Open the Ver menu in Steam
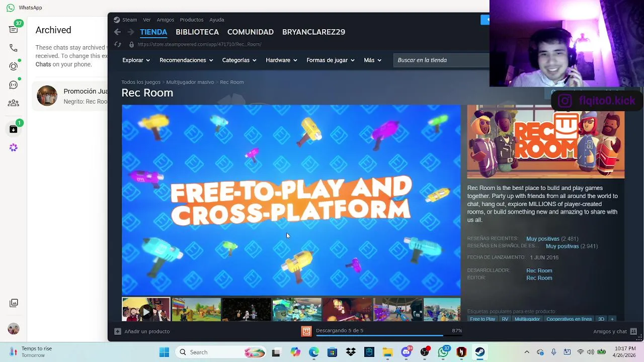 (147, 20)
